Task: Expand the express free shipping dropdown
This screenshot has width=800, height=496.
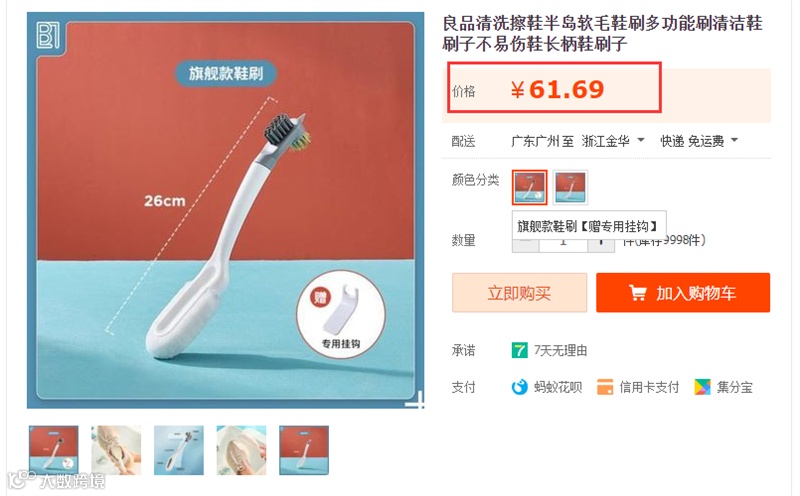Action: pos(699,141)
